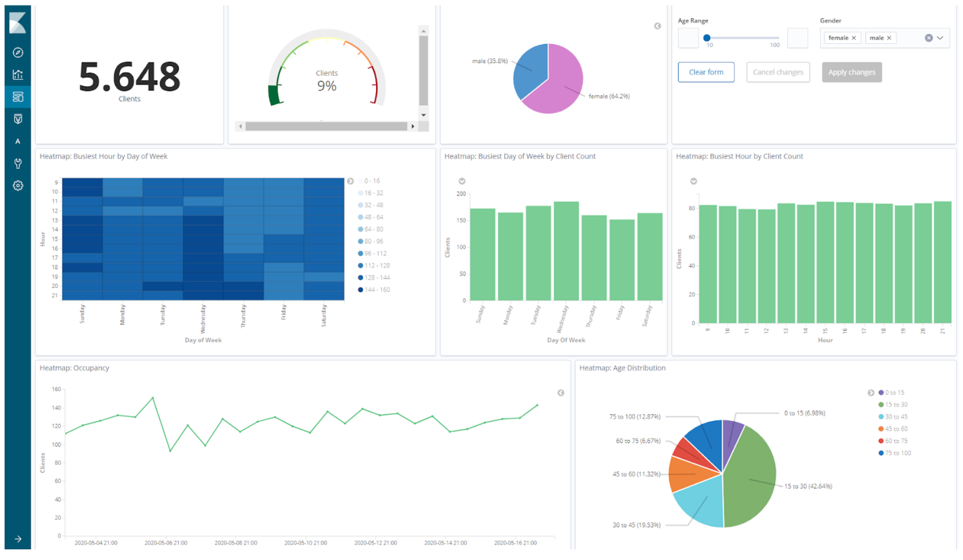The width and height of the screenshot is (963, 560).
Task: Toggle the '0 to 15' age legend item
Action: coord(891,393)
